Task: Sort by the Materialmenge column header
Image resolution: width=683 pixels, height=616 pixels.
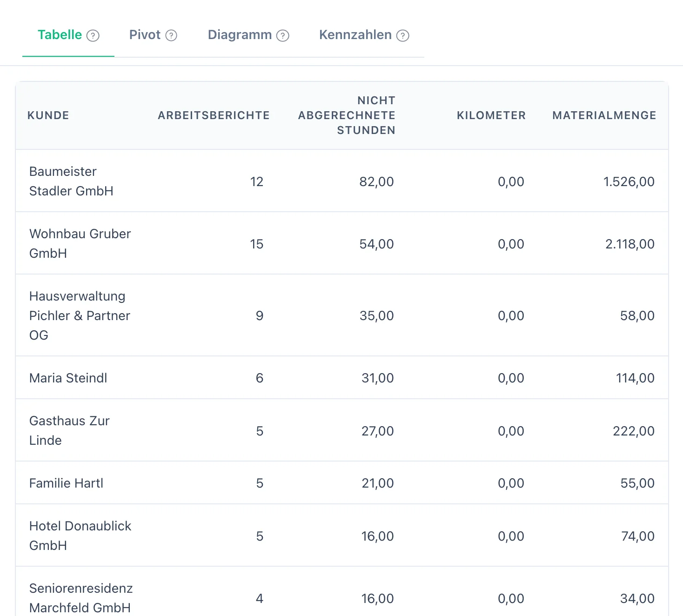Action: pyautogui.click(x=604, y=115)
